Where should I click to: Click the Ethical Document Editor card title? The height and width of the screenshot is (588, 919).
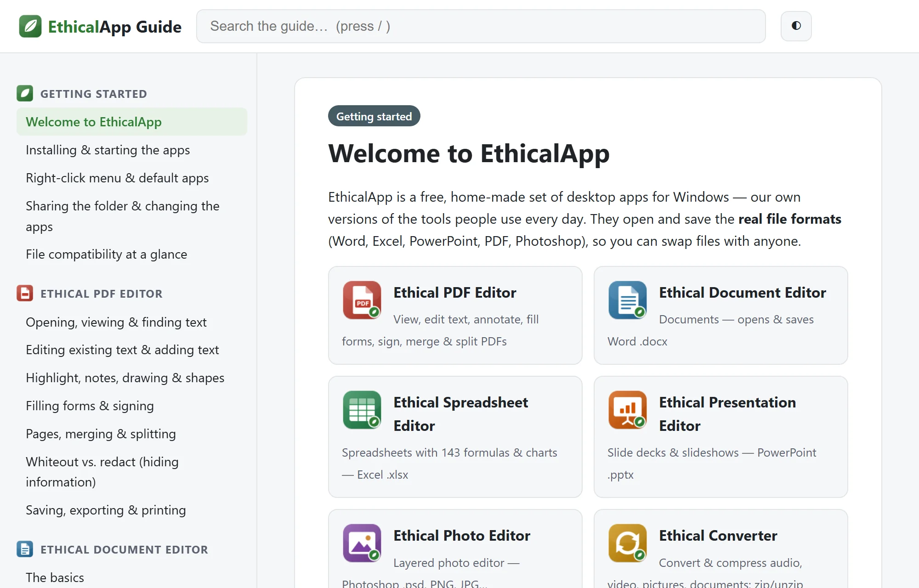point(743,293)
